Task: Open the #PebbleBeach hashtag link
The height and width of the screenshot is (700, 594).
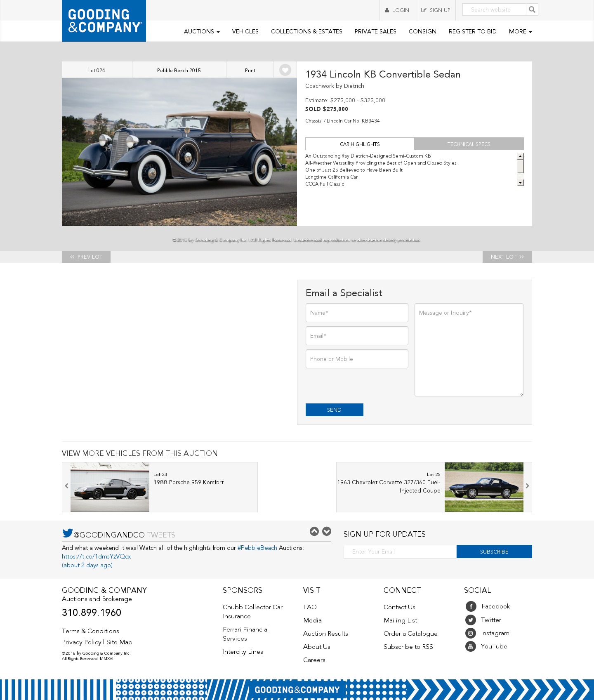Action: point(257,548)
